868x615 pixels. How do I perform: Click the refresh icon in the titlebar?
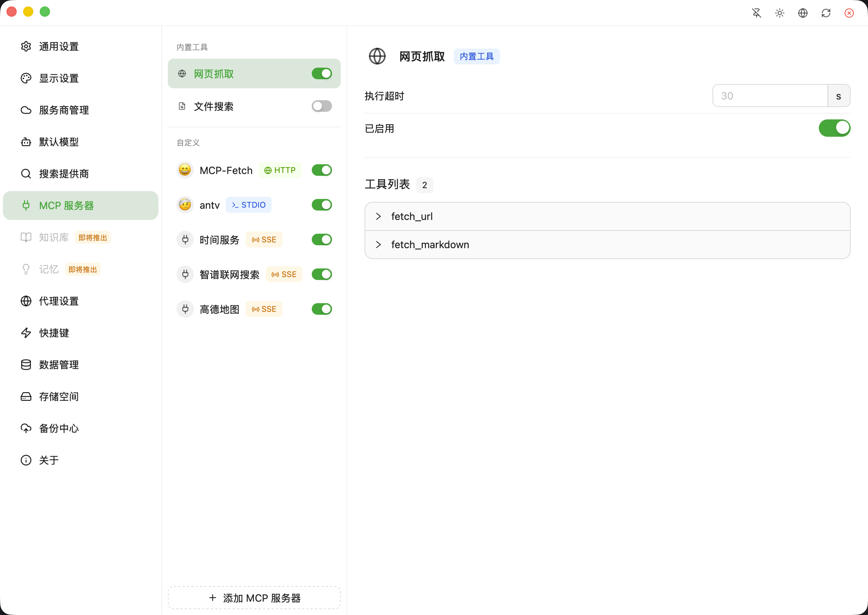[826, 13]
